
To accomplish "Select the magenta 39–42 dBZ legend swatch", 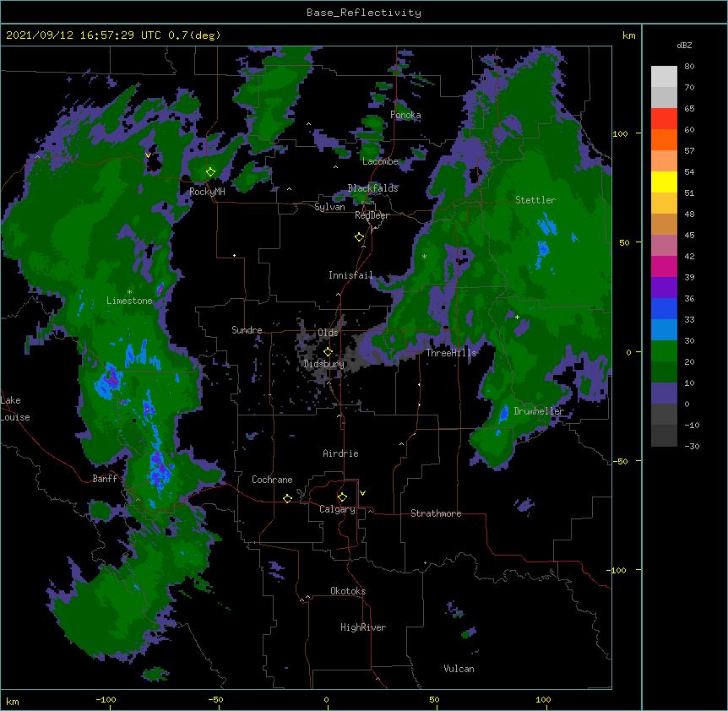I will pos(664,266).
